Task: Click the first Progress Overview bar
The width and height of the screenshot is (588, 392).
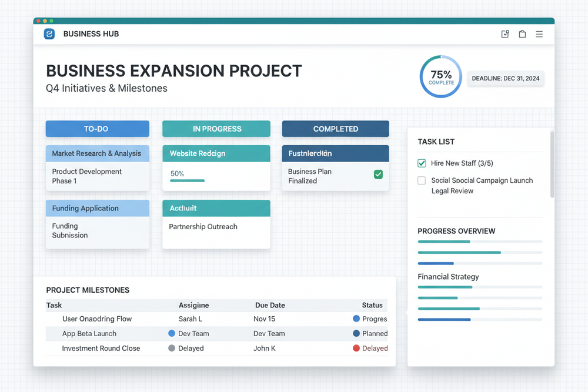Action: [x=480, y=242]
